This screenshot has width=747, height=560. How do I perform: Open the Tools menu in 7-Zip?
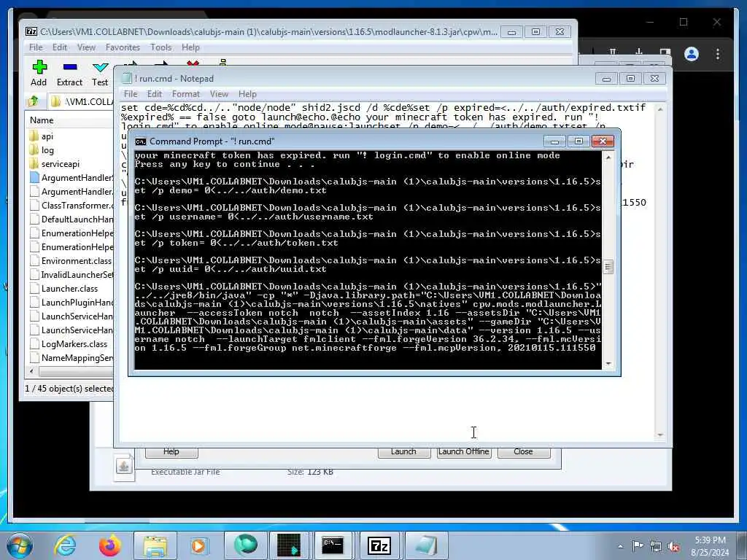[160, 47]
